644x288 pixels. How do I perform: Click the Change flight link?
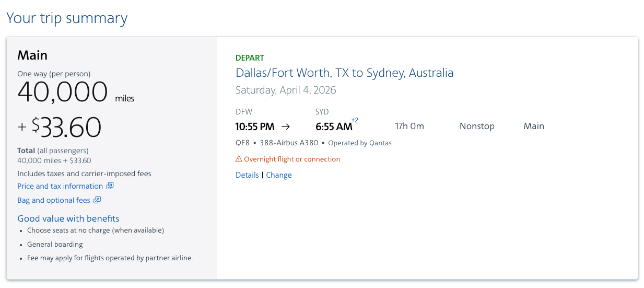click(x=279, y=175)
